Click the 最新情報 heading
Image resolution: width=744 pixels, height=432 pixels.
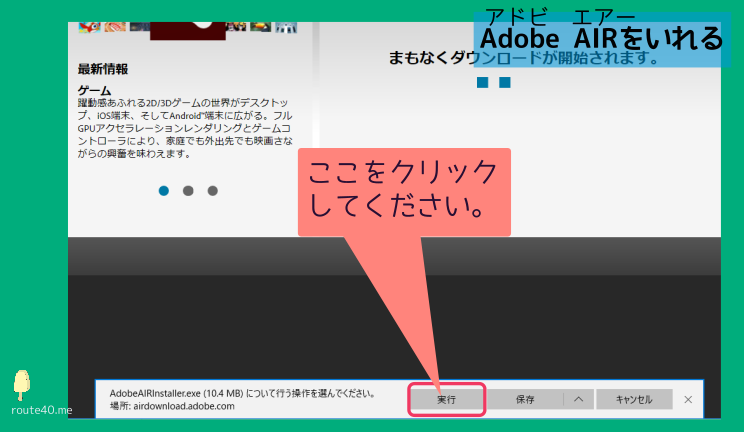[x=103, y=69]
